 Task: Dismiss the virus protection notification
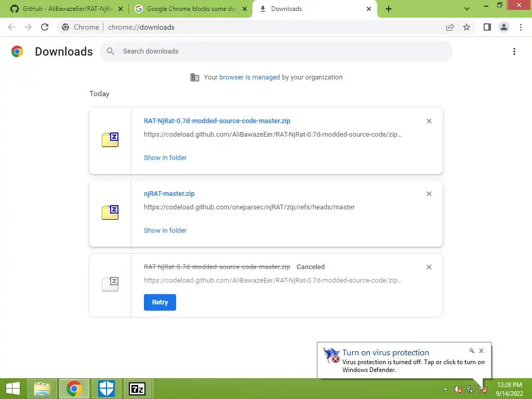[482, 351]
